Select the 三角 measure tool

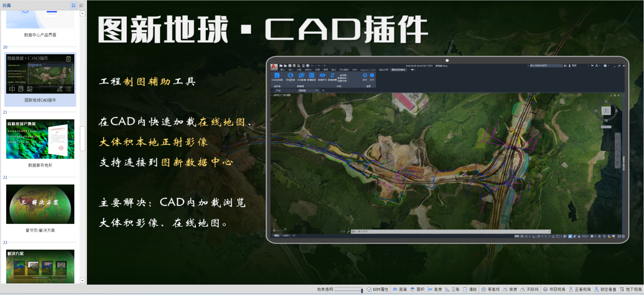(x=452, y=289)
